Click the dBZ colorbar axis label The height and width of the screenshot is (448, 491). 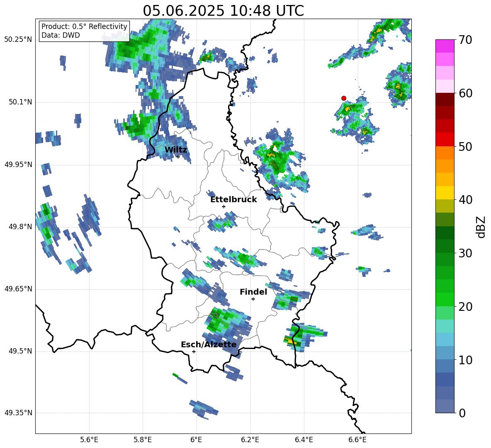[x=481, y=227]
